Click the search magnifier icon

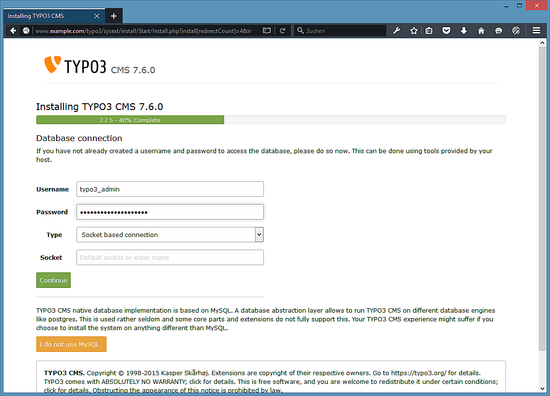click(300, 31)
